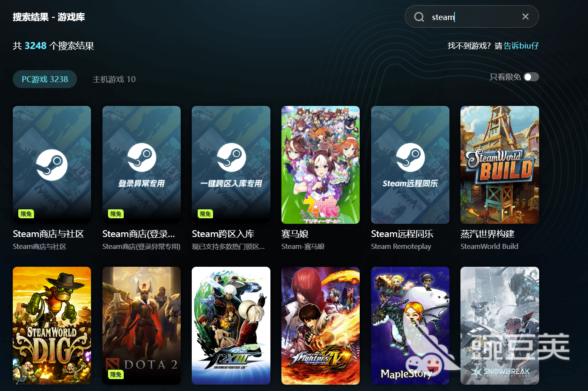Click the search magnifier icon
Viewport: 588px width, 391px height.
419,17
